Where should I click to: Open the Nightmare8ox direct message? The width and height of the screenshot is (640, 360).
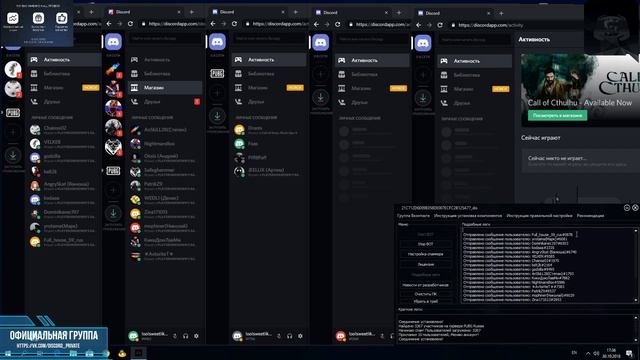click(165, 144)
